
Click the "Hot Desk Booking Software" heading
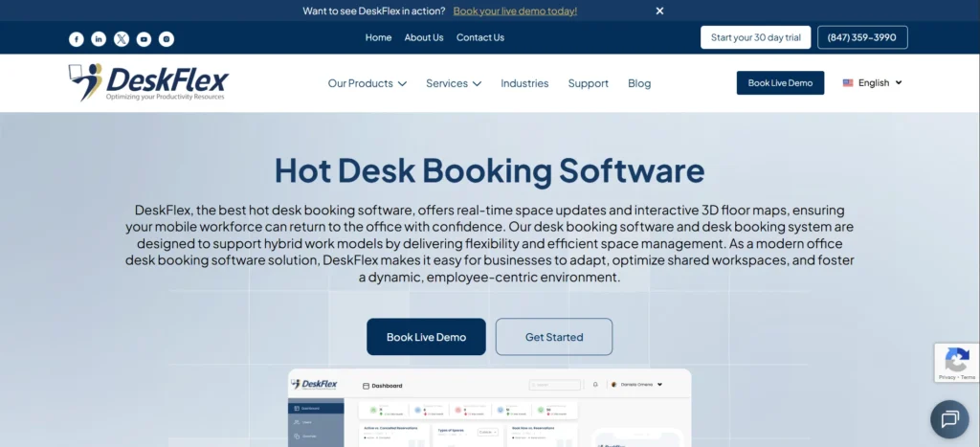pyautogui.click(x=489, y=170)
